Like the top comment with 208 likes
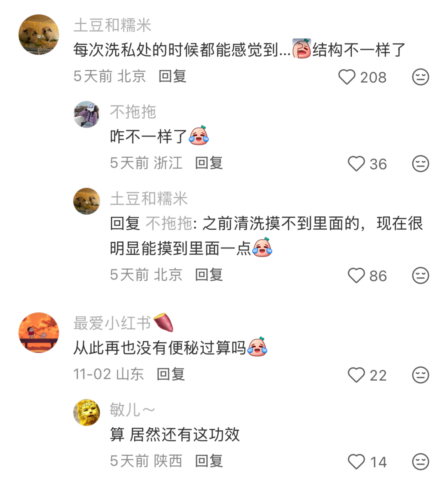Screen dimensions: 448x481 click(x=346, y=77)
